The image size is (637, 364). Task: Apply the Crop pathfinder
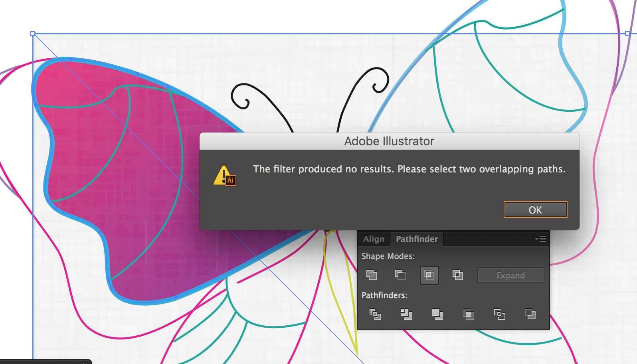pos(468,315)
